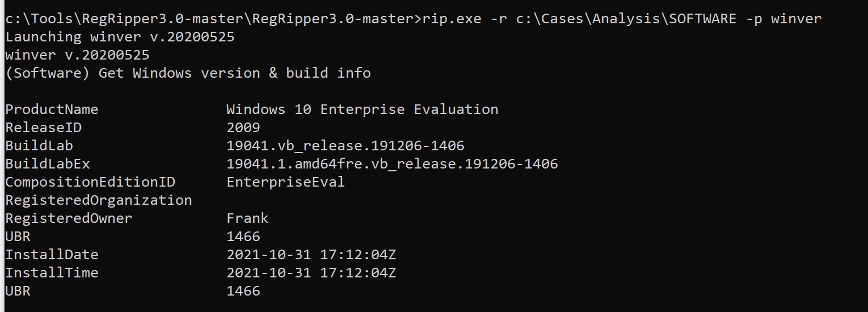Click the CompositionEditionID label
This screenshot has height=312, width=868.
pyautogui.click(x=90, y=182)
